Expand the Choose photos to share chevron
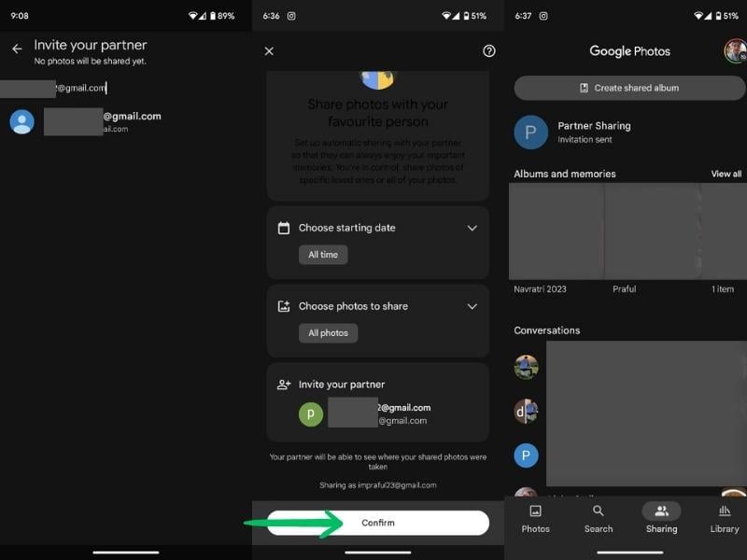 pos(472,306)
